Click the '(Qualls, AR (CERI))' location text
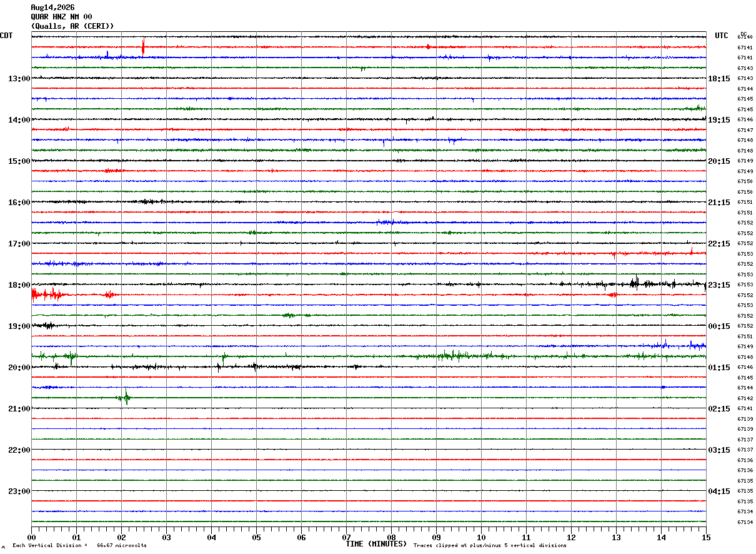Viewport: 756px width, 554px height. coord(72,26)
